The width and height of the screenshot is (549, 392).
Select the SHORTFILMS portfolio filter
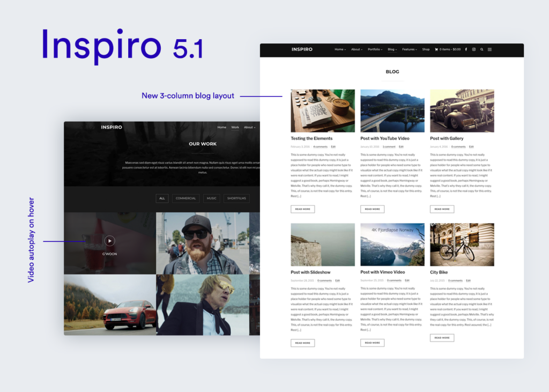(x=236, y=198)
